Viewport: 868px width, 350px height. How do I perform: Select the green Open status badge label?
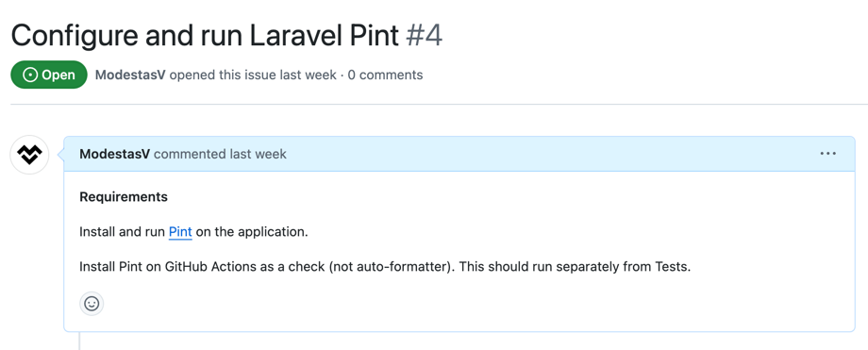[x=49, y=75]
